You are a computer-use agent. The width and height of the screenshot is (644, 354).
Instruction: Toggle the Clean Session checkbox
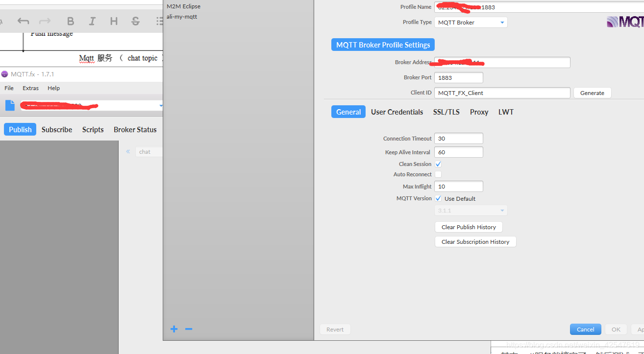pyautogui.click(x=438, y=164)
